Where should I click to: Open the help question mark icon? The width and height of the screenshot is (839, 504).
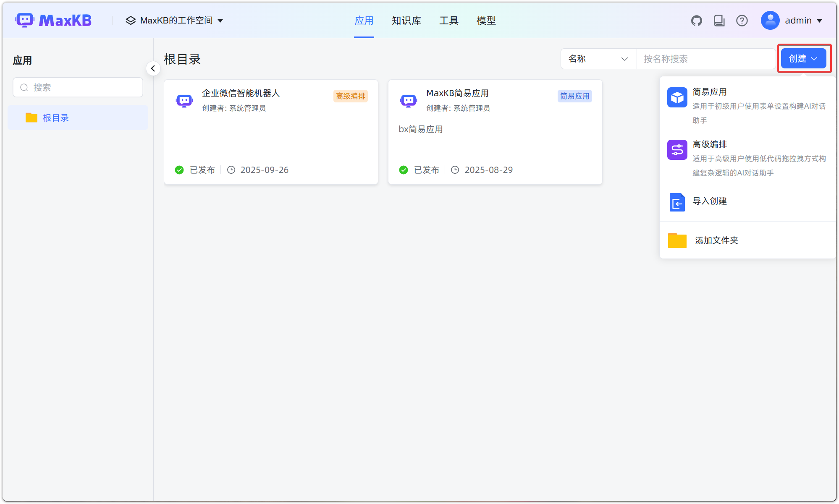742,20
